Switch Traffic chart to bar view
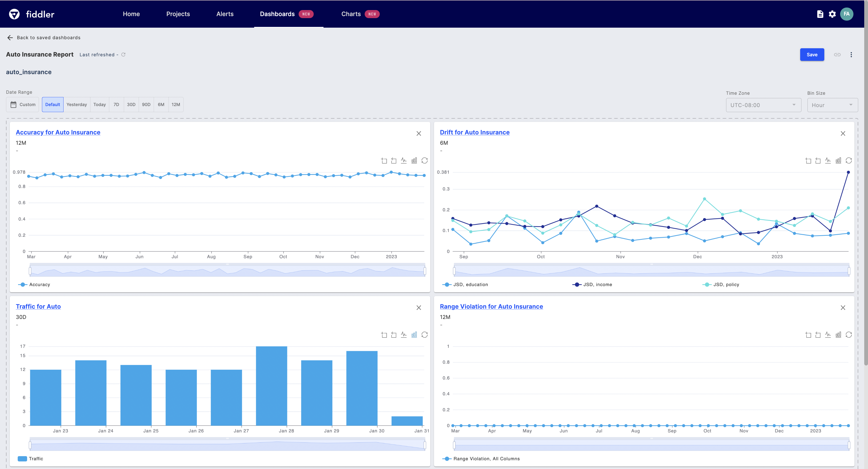 (x=414, y=335)
